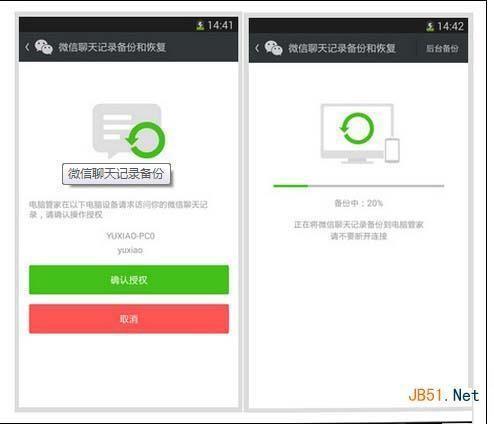This screenshot has height=424, width=494.
Task: Tap the back arrow in left phone header
Action: pyautogui.click(x=27, y=47)
